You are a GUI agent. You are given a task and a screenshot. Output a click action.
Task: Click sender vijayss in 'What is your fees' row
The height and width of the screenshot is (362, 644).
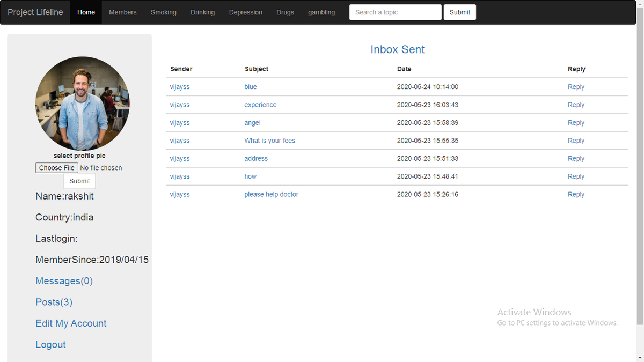pos(180,141)
